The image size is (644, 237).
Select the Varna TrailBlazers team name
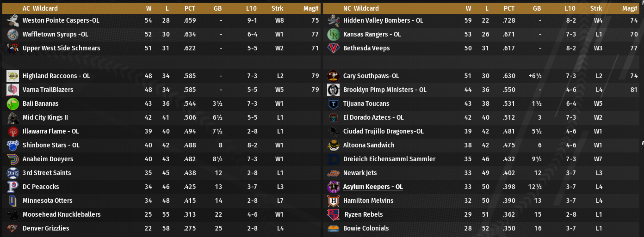click(47, 90)
